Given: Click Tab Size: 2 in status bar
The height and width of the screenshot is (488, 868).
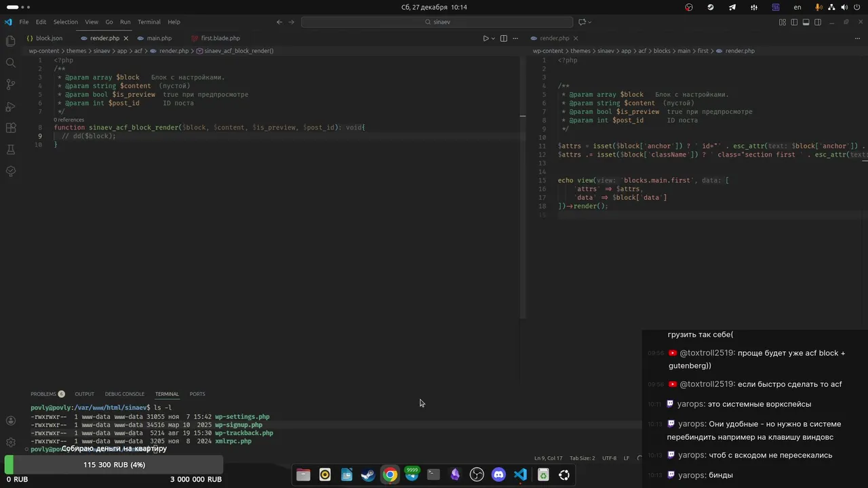Looking at the screenshot, I should tap(582, 458).
